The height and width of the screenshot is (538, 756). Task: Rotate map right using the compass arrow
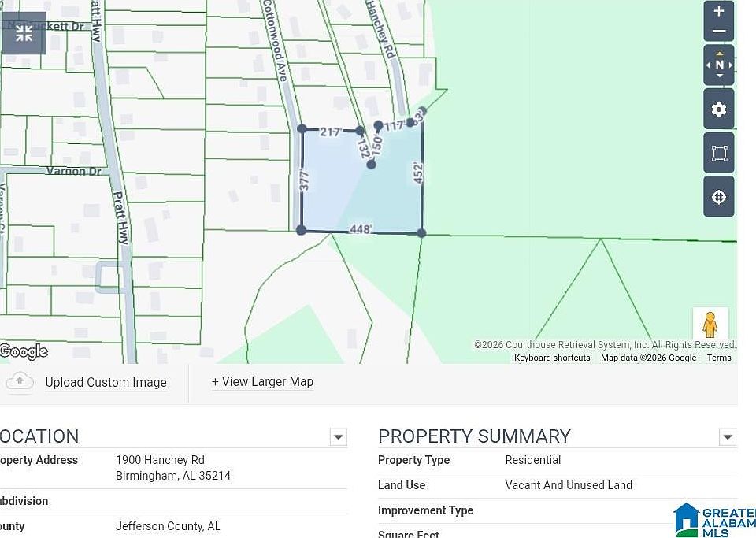coord(730,64)
